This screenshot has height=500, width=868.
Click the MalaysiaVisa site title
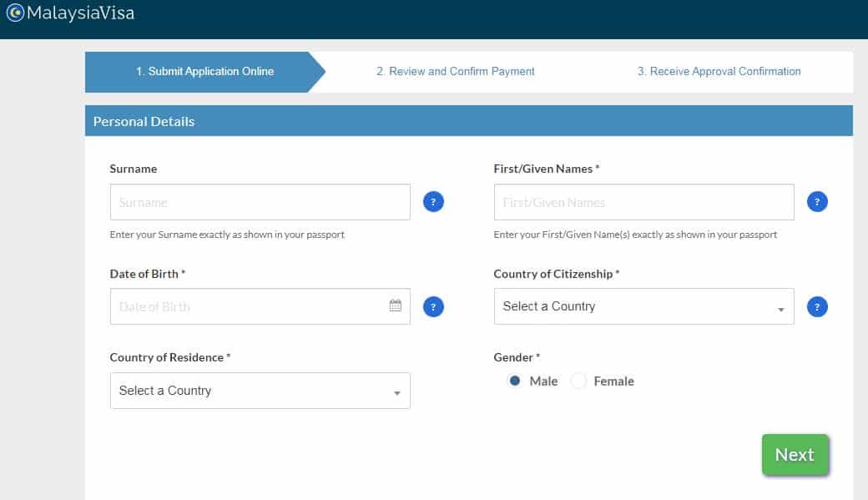[80, 13]
